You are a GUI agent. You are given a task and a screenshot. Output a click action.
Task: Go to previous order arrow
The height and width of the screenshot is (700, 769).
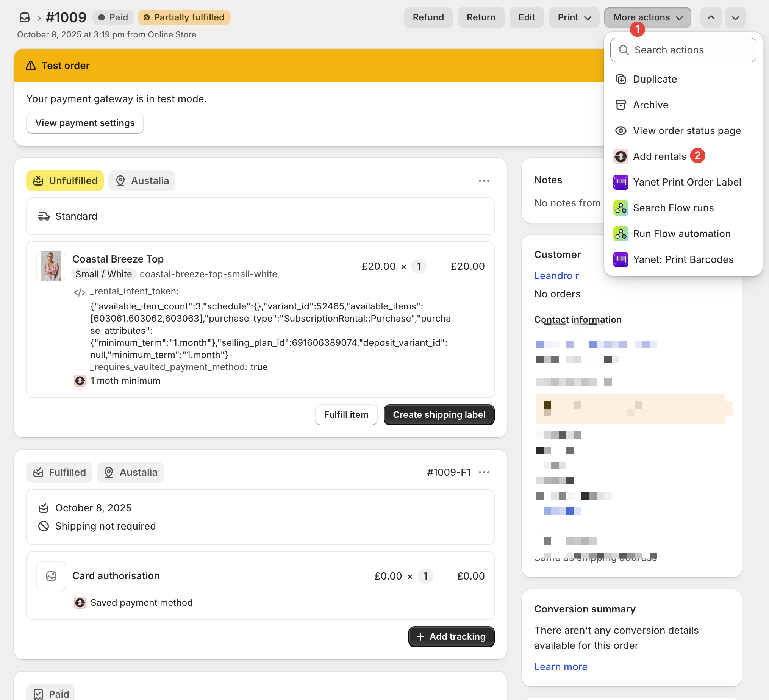click(710, 17)
